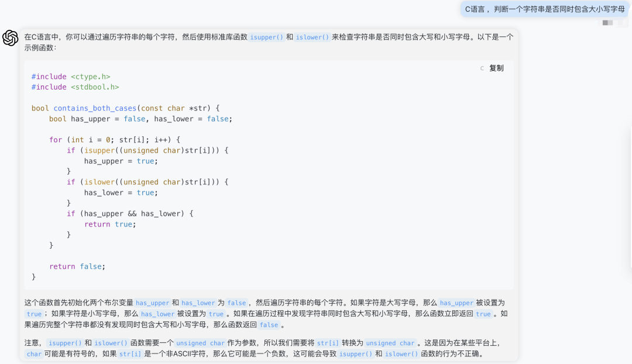Click the '#include <ctype.h>' code line
632x364 pixels.
click(71, 77)
